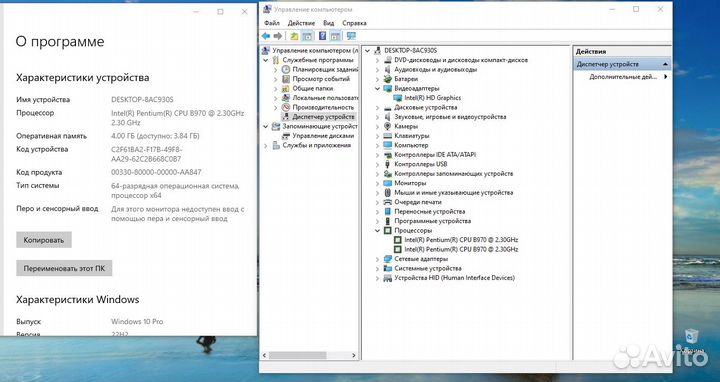Click the Батареи battery icon
Image resolution: width=720 pixels, height=382 pixels.
(388, 79)
